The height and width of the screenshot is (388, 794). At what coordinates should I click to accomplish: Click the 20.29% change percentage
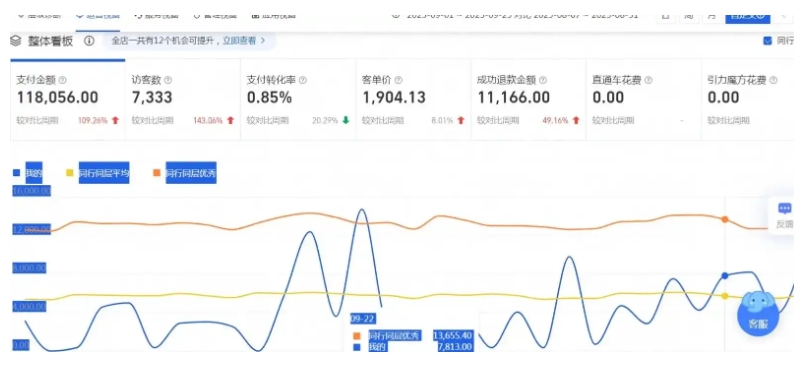(x=325, y=121)
